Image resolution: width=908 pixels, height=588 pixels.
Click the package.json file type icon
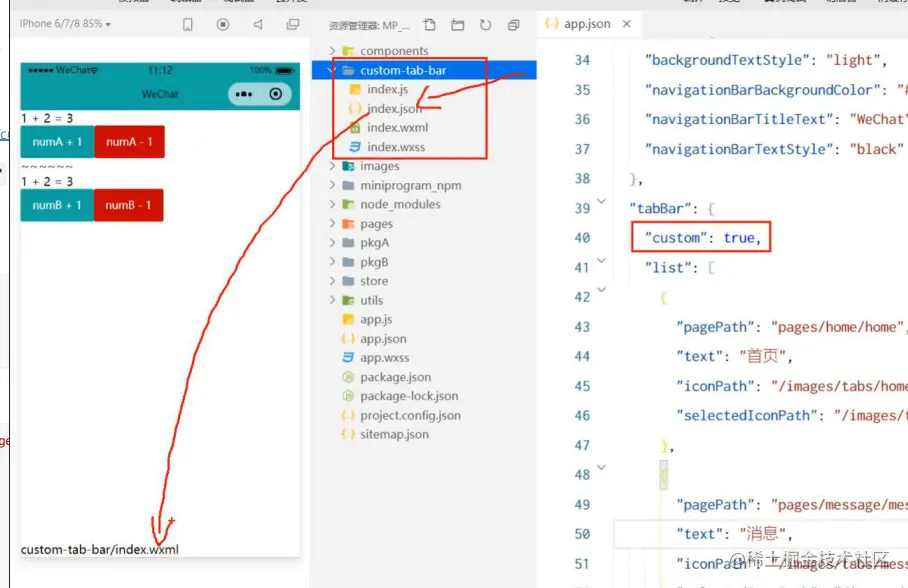[348, 377]
